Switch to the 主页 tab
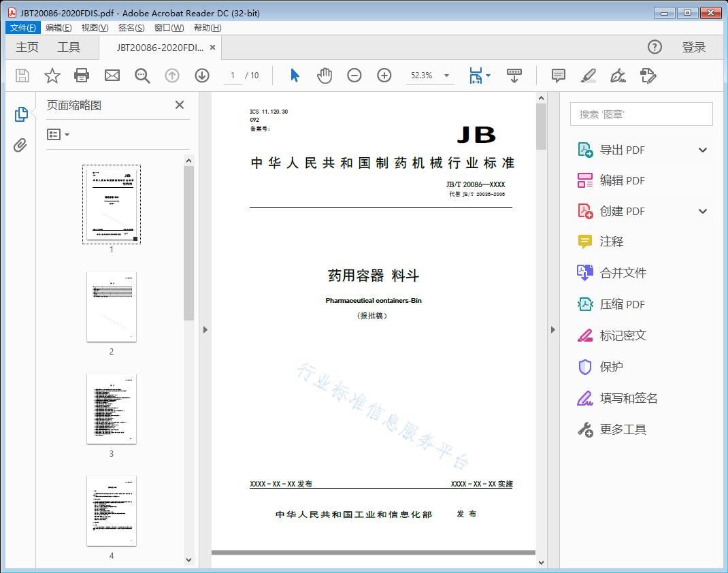 click(x=27, y=47)
